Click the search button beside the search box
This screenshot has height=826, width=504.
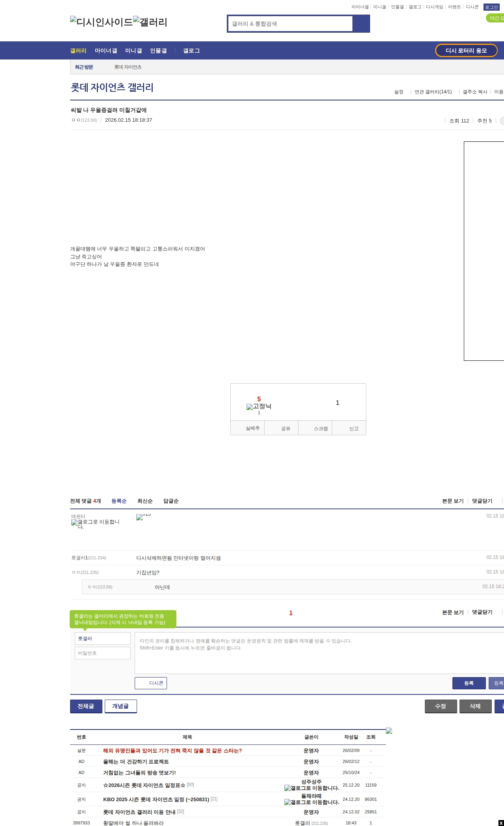[361, 24]
